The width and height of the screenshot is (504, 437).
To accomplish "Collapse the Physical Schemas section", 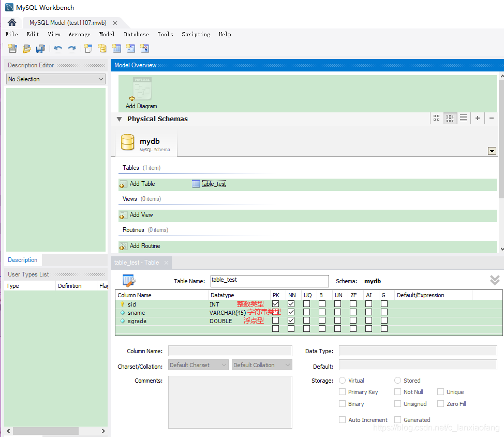I will pos(119,119).
